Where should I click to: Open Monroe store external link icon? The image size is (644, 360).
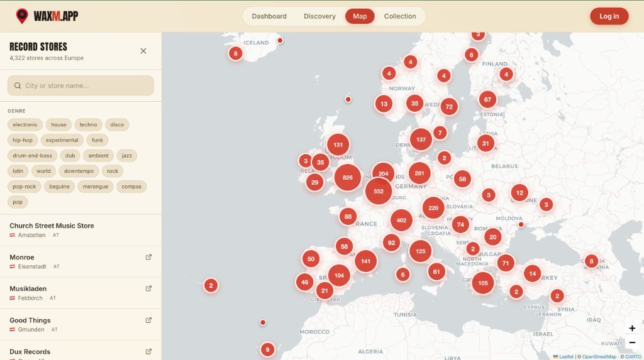point(148,257)
